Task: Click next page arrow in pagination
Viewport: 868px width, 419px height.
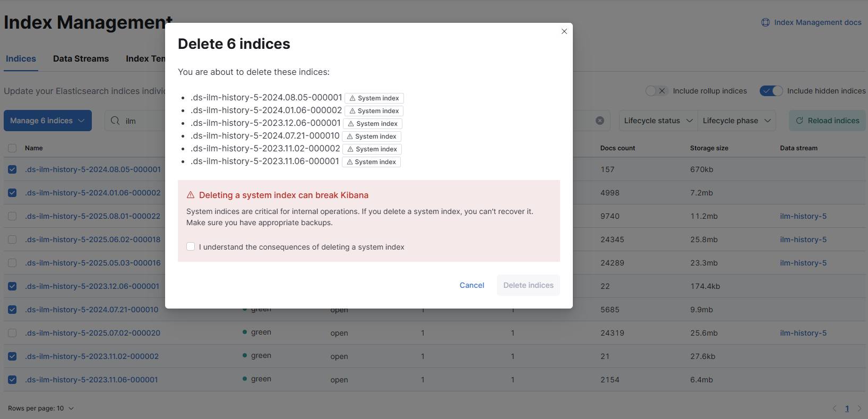Action: 860,408
